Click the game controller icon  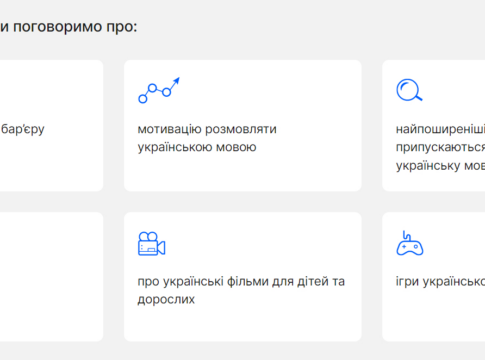[410, 243]
